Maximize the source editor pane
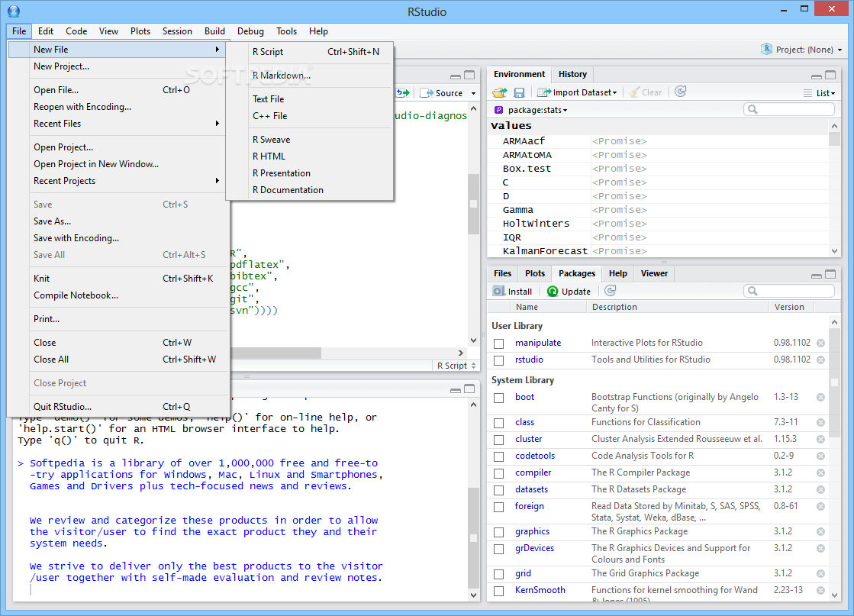 (x=469, y=75)
